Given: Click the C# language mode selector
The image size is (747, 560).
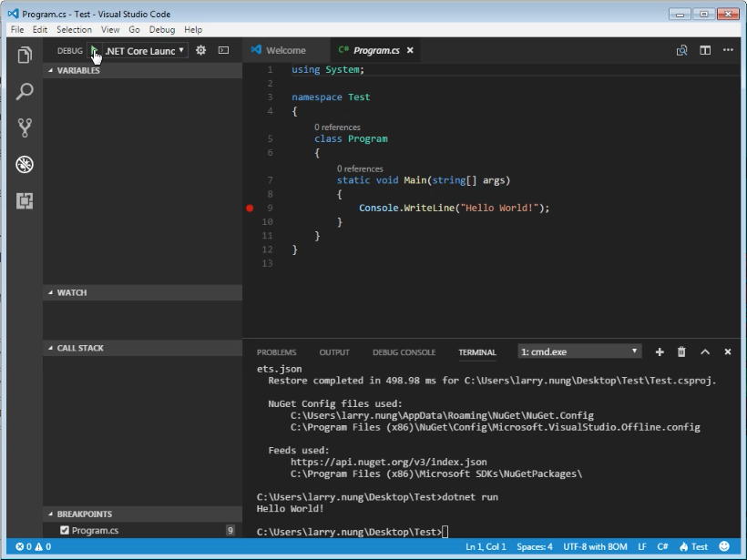Looking at the screenshot, I should point(662,546).
